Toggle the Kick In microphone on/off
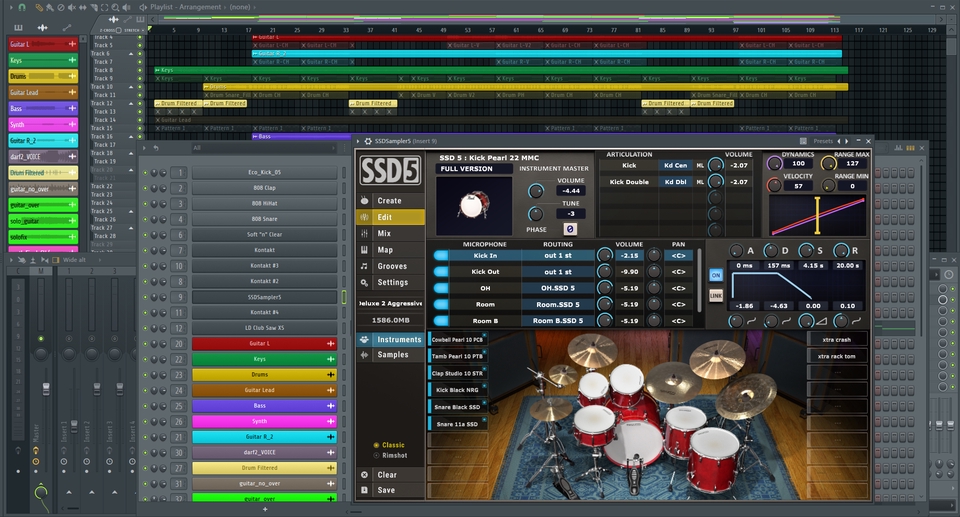960x517 pixels. click(x=441, y=255)
